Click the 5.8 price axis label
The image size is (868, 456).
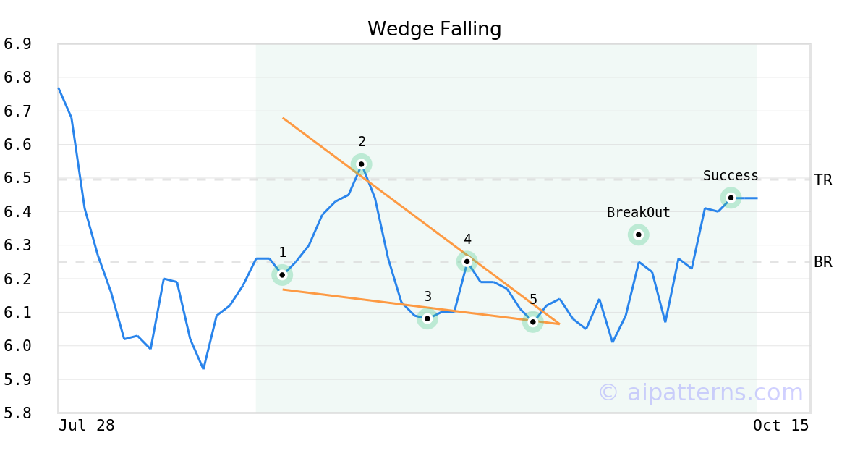click(x=17, y=413)
